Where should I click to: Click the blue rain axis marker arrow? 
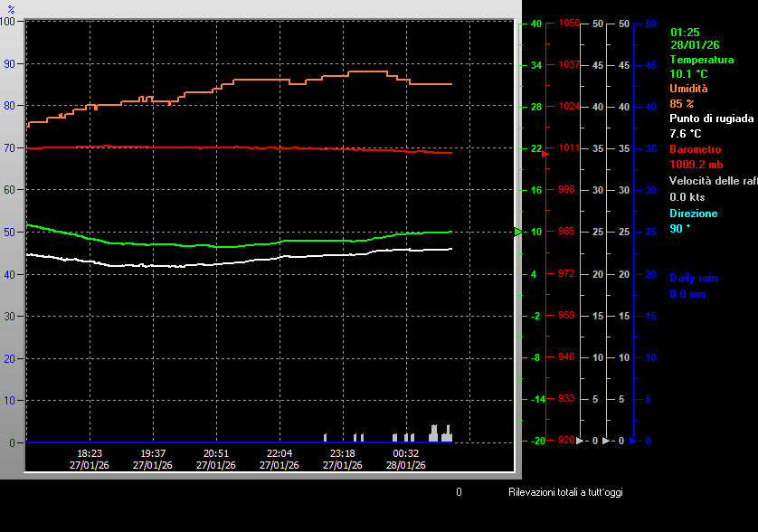[x=633, y=441]
